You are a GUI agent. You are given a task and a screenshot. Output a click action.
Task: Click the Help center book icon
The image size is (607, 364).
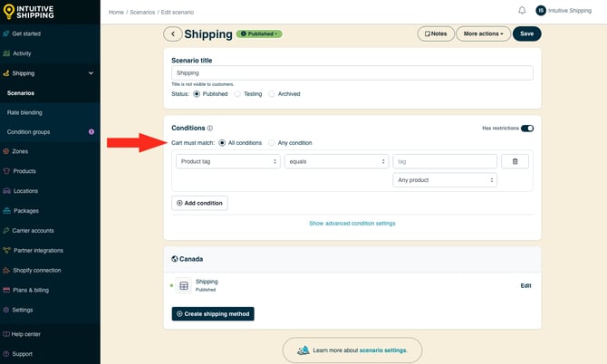point(6,334)
